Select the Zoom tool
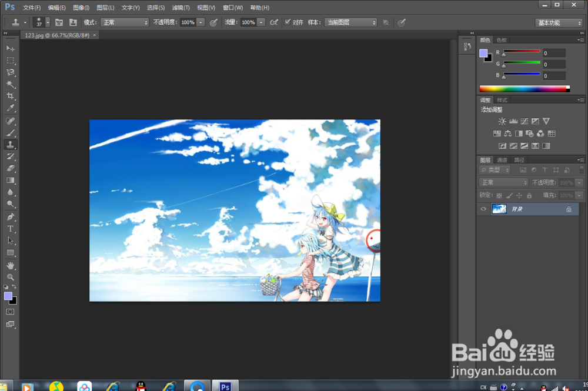The image size is (588, 391). coord(11,278)
